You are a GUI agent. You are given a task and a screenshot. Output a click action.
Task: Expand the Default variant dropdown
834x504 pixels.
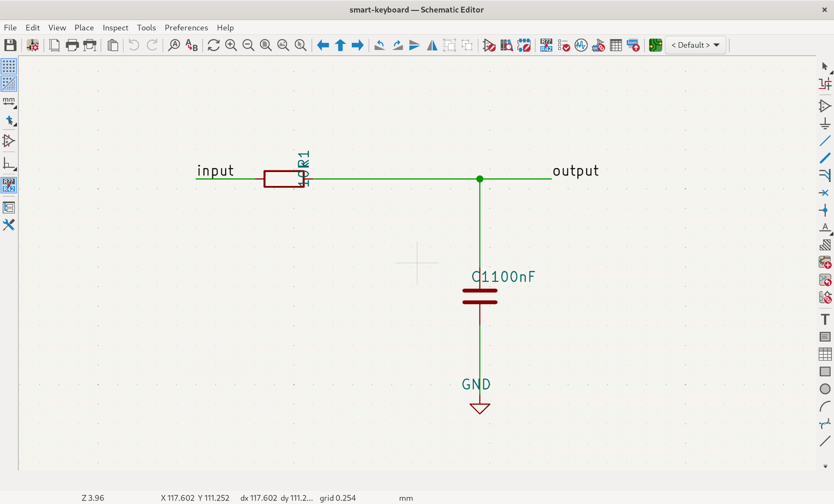tap(695, 45)
